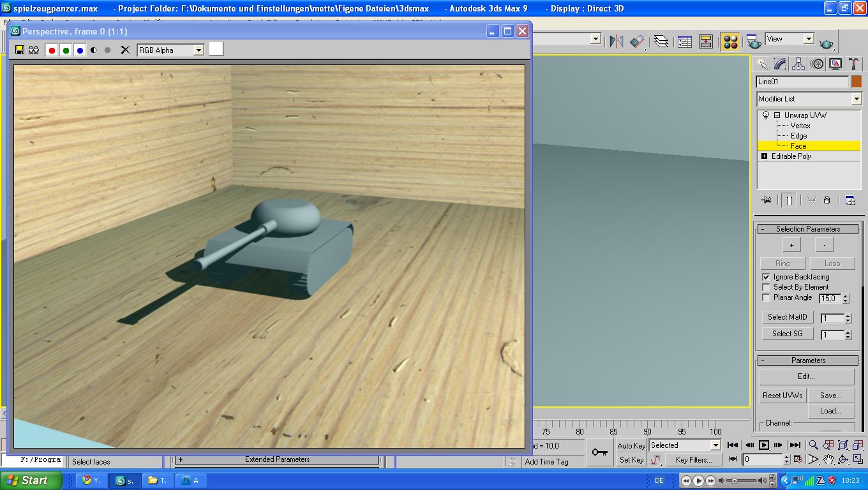Click the Reset UVWs button
The height and width of the screenshot is (490, 868).
tap(782, 396)
